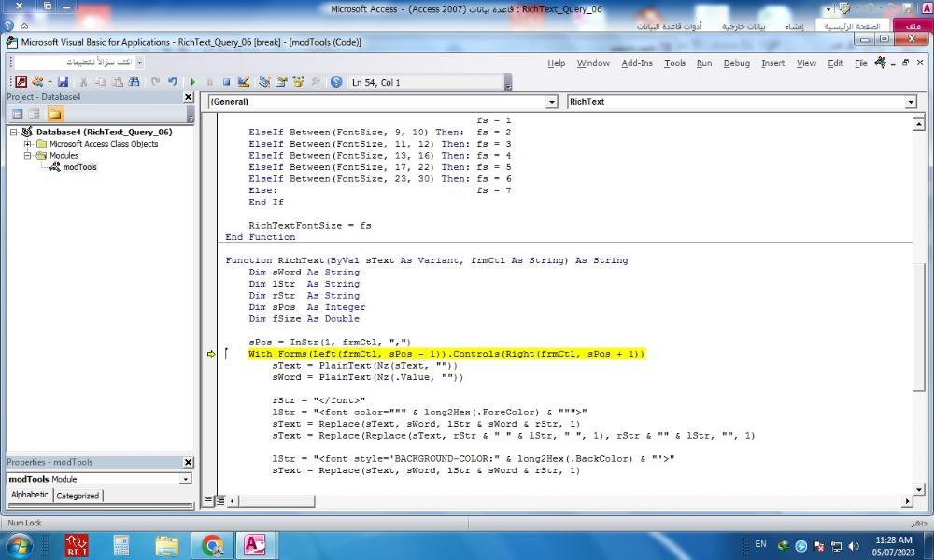Click the 'End Function' code line

click(261, 237)
